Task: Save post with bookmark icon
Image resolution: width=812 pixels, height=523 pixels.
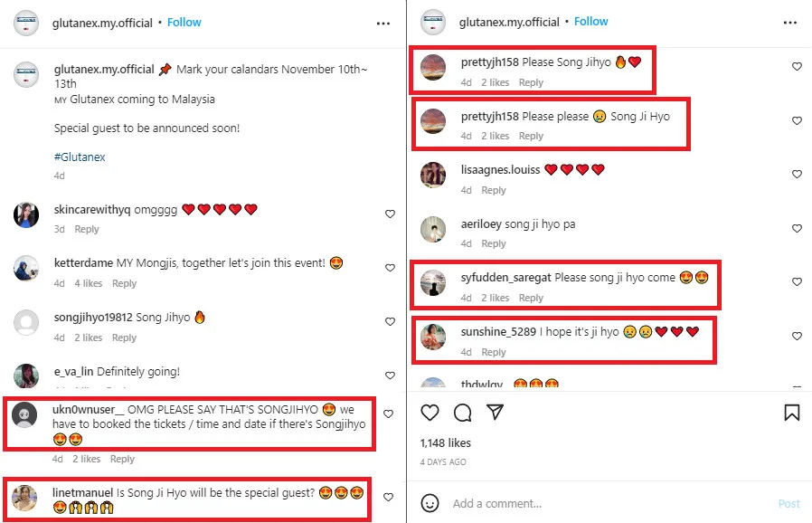Action: (x=791, y=413)
